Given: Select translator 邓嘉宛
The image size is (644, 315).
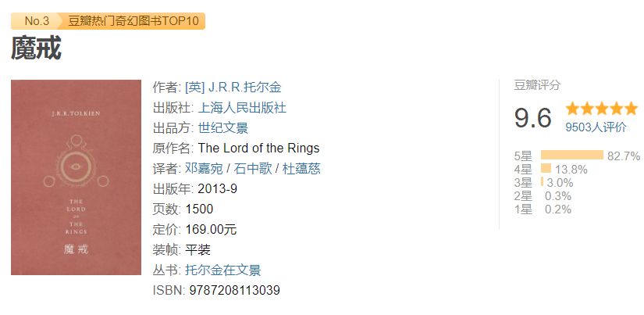Looking at the screenshot, I should tap(204, 169).
